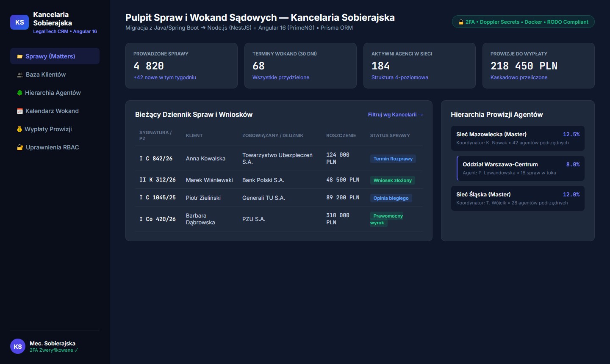Screen dimensions: 610x364
Task: Click the 12.0% commission rate value
Action: [571, 194]
